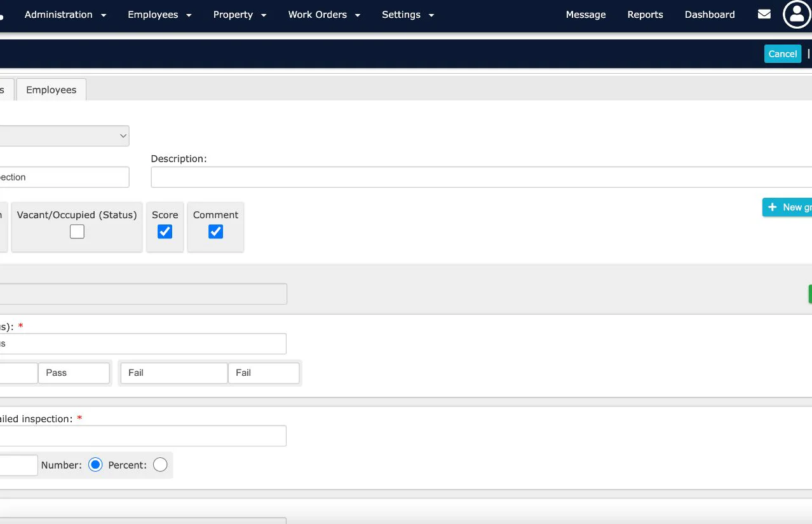Click the Property dropdown caret
The width and height of the screenshot is (812, 524).
point(264,15)
